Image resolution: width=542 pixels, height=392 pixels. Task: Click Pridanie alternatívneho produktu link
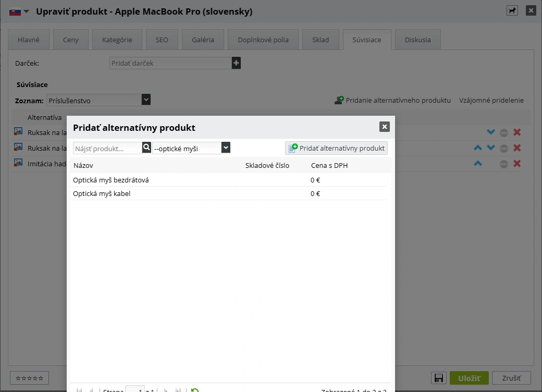(392, 100)
